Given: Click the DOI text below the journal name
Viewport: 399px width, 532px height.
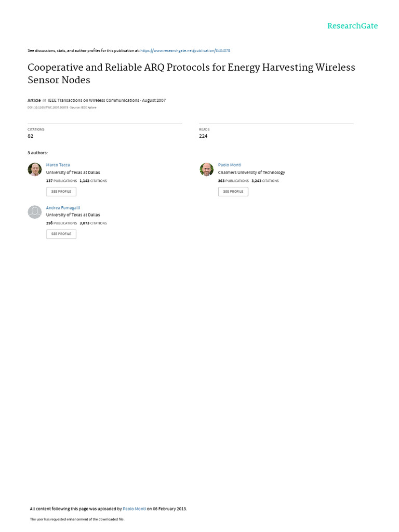Looking at the screenshot, I should (x=48, y=108).
